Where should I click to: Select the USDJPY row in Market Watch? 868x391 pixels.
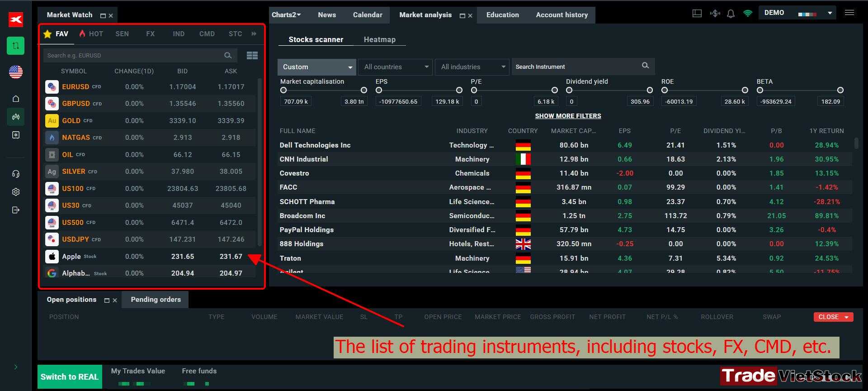pyautogui.click(x=151, y=239)
